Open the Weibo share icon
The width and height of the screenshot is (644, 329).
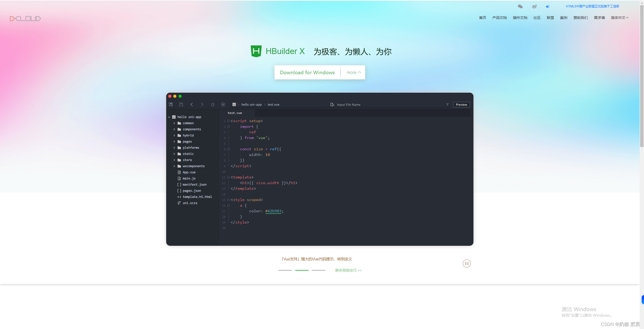[534, 6]
